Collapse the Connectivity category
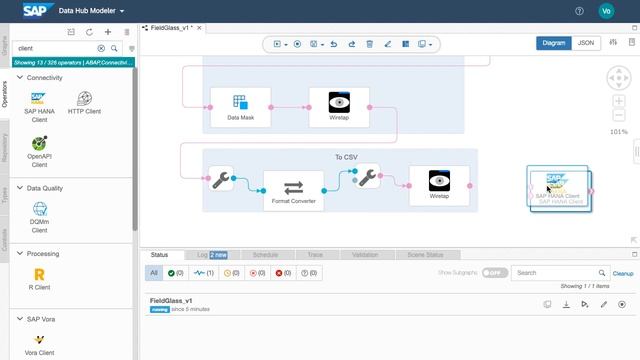The width and height of the screenshot is (640, 360). click(20, 77)
